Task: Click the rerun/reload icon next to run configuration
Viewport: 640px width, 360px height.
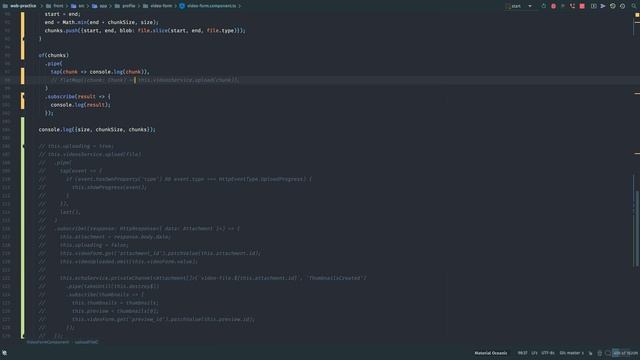Action: coord(543,6)
